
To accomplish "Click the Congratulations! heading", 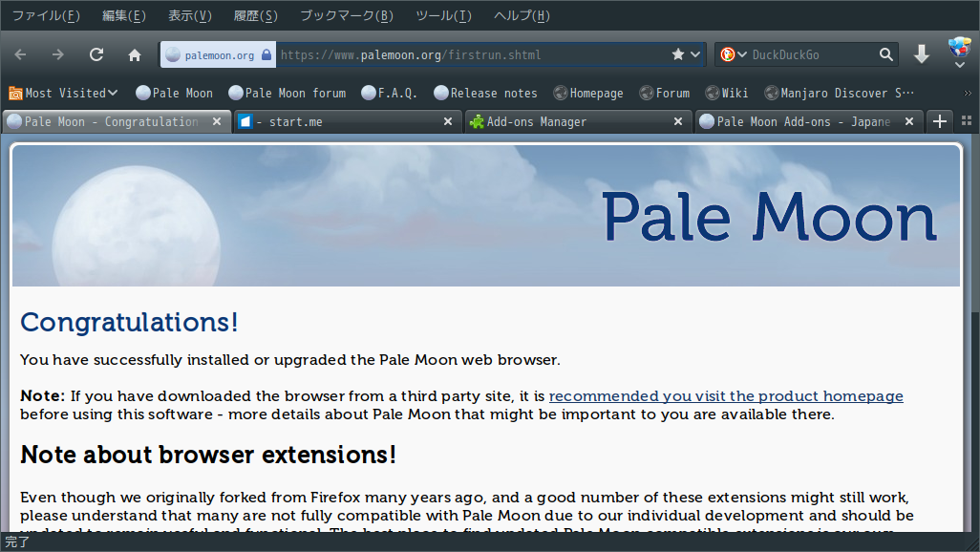I will [129, 322].
